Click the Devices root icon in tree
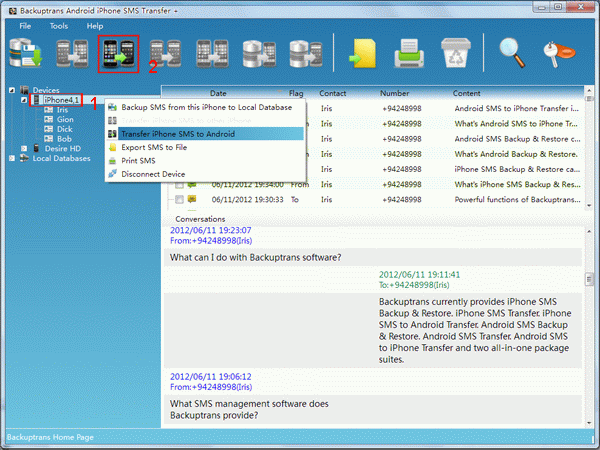 [24, 90]
